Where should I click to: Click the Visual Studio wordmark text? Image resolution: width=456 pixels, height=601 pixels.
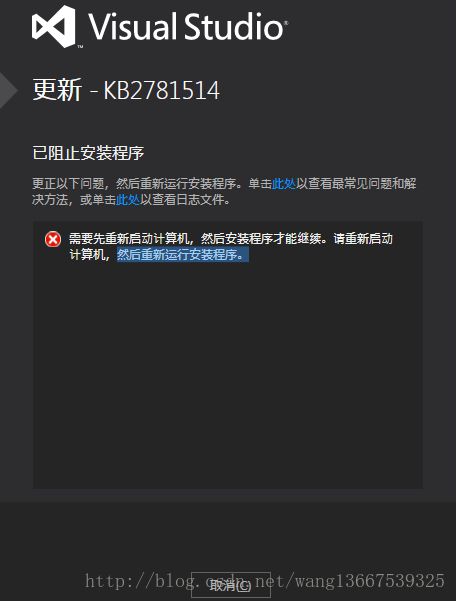[x=188, y=26]
